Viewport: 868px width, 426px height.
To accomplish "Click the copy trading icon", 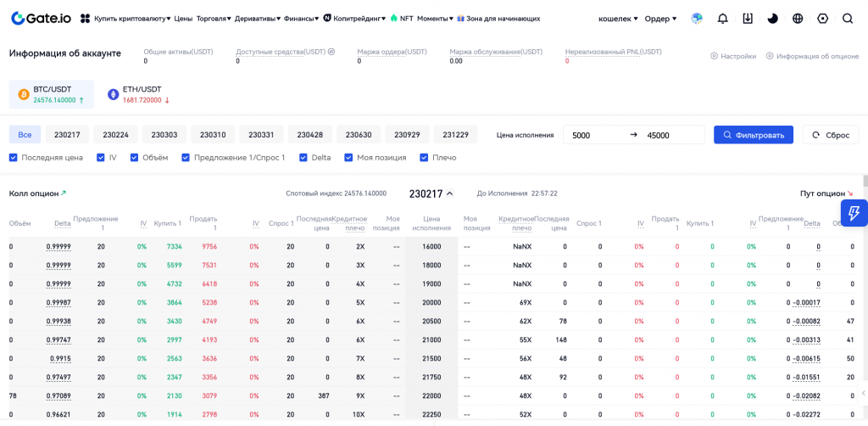I will click(x=327, y=19).
